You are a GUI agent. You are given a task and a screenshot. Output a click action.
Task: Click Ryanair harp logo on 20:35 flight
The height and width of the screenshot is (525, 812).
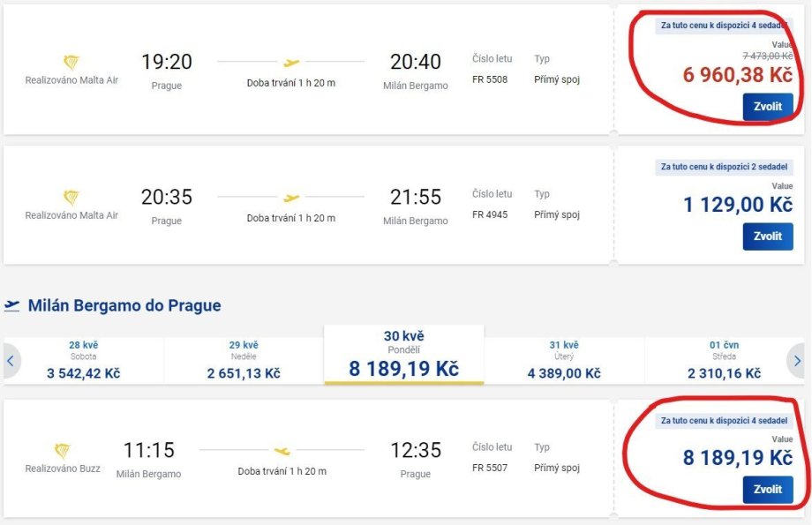click(x=71, y=198)
